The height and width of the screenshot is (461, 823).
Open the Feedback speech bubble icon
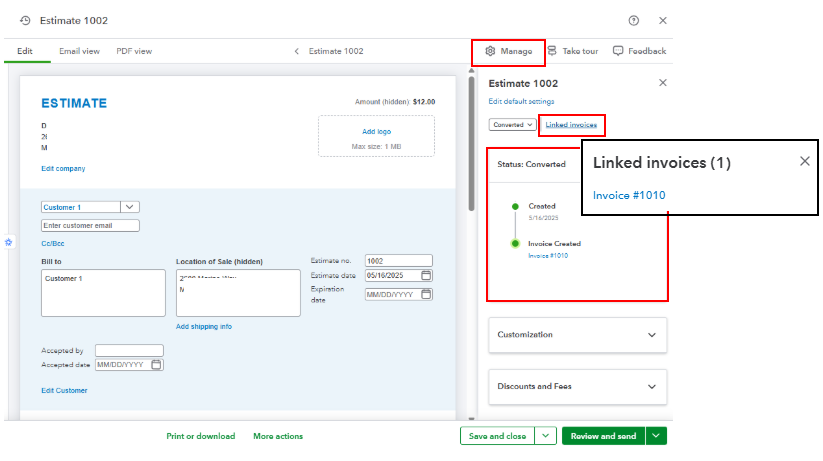pos(618,51)
